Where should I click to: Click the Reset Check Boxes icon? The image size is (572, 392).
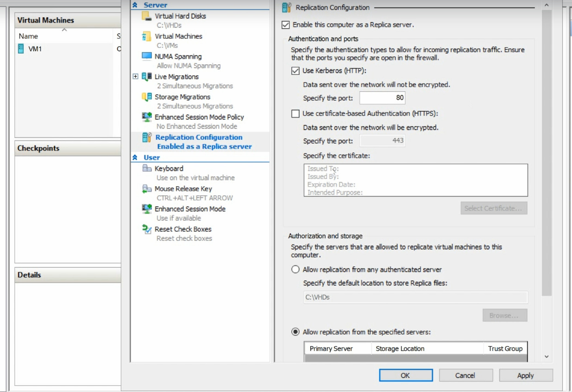pyautogui.click(x=147, y=229)
